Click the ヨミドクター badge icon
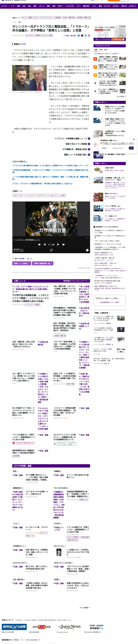 (55, 444)
